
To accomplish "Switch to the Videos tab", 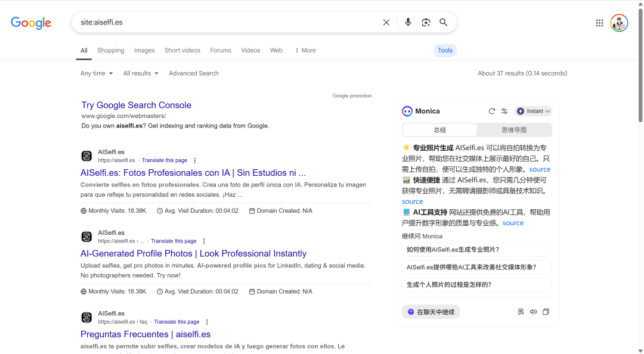I will click(x=250, y=50).
